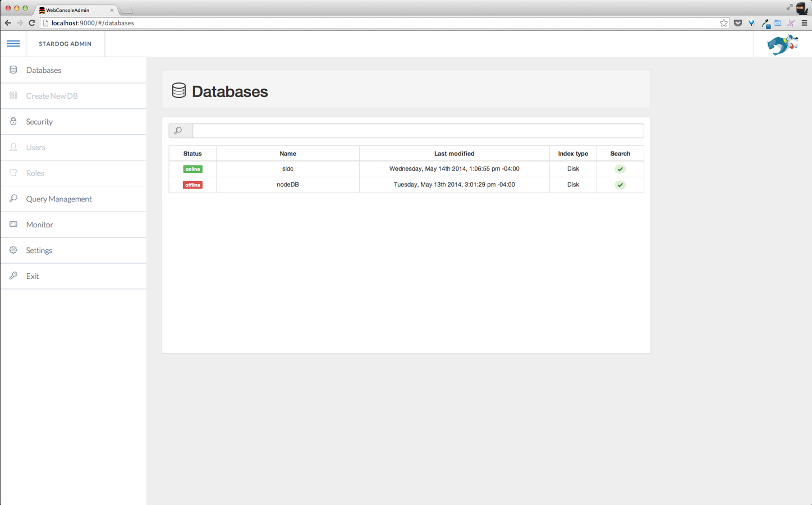Open the nodeDB database name

point(288,185)
